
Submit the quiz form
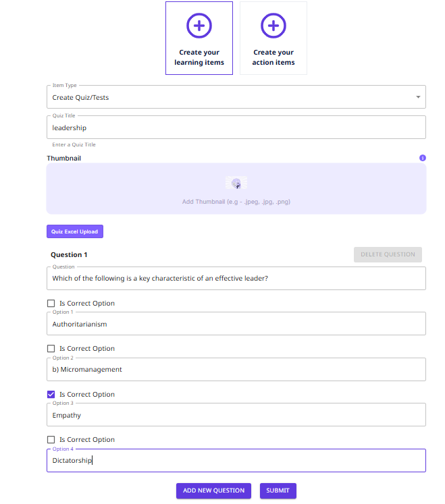coord(278,491)
